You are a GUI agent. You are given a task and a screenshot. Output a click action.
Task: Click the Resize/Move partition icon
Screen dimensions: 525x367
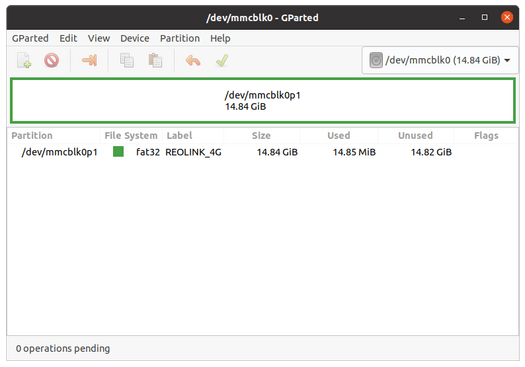(x=89, y=61)
